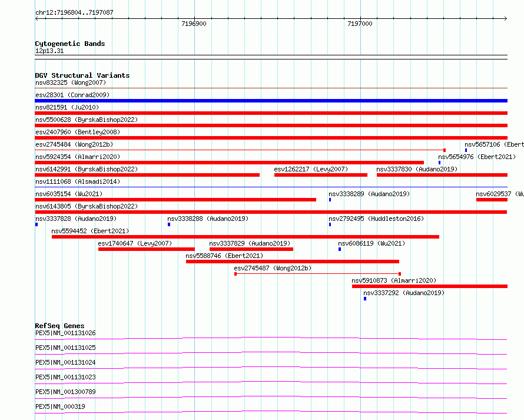524x420 pixels.
Task: Click nsv5500628 (ByrskaBishop2022) label
Action: click(x=87, y=120)
